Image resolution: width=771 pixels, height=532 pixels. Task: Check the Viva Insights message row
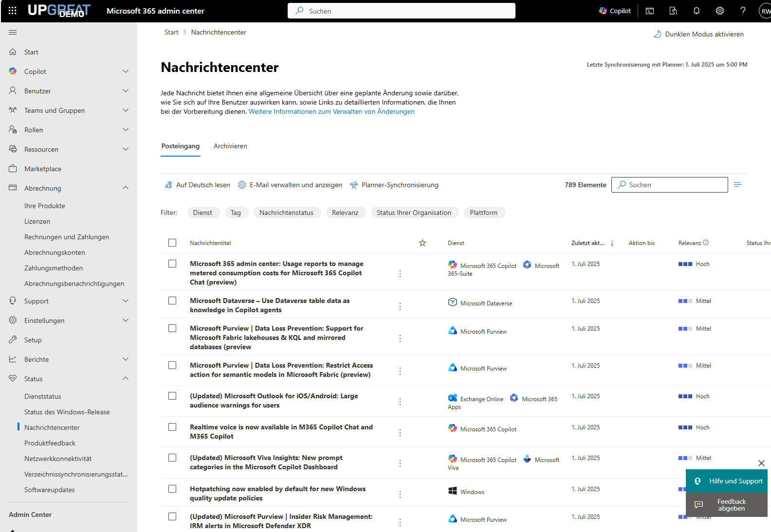[172, 458]
